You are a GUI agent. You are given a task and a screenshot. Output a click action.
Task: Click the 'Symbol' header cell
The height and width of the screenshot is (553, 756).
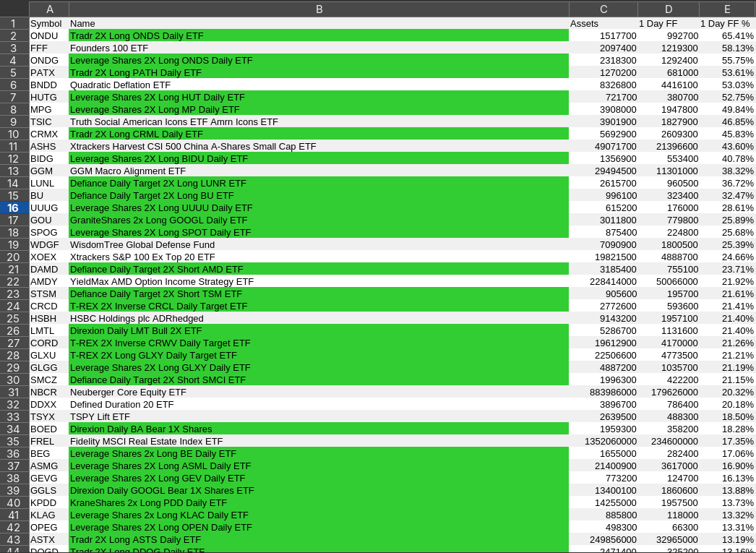(x=49, y=24)
